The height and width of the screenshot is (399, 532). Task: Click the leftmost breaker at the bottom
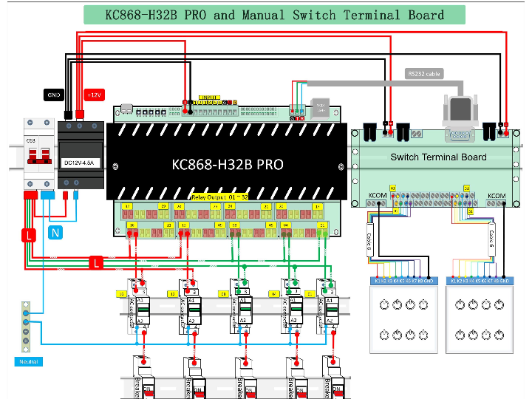pyautogui.click(x=143, y=378)
